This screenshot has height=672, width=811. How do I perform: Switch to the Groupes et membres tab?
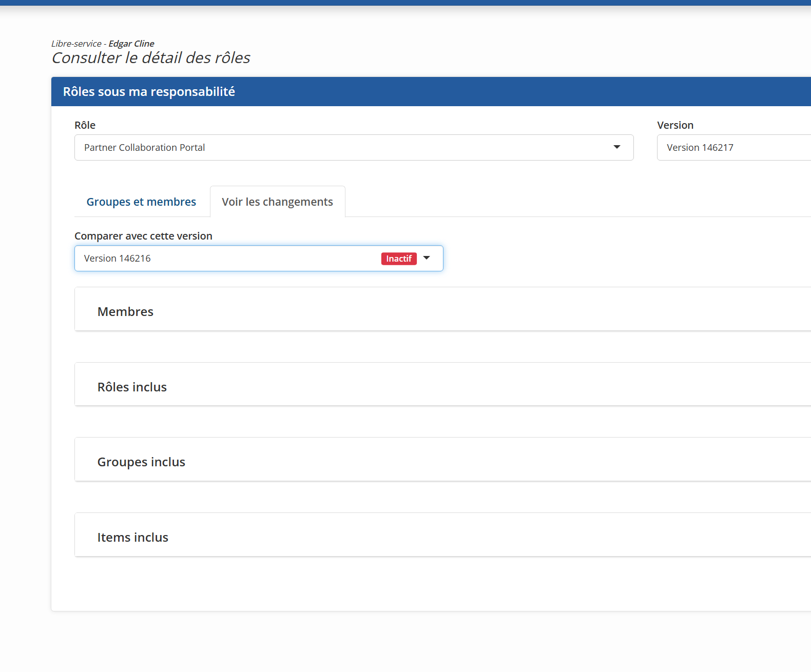pos(141,202)
